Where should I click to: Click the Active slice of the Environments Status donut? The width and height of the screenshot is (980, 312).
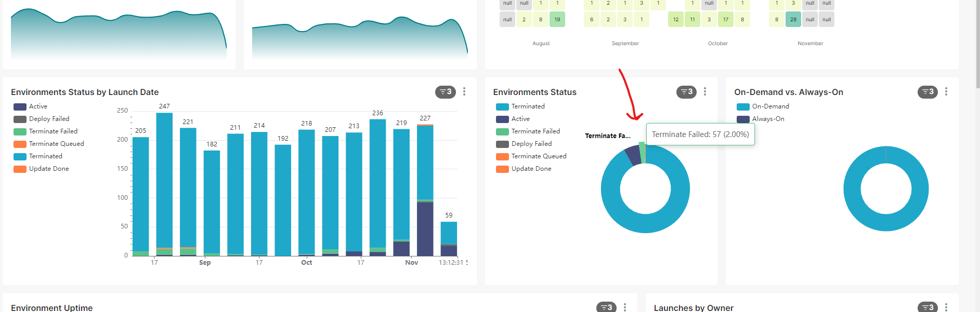(633, 155)
